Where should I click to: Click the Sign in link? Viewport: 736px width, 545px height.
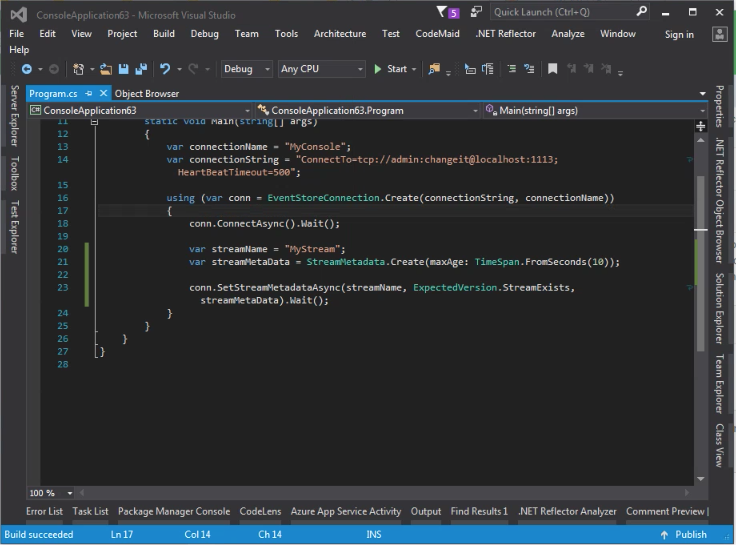[679, 34]
